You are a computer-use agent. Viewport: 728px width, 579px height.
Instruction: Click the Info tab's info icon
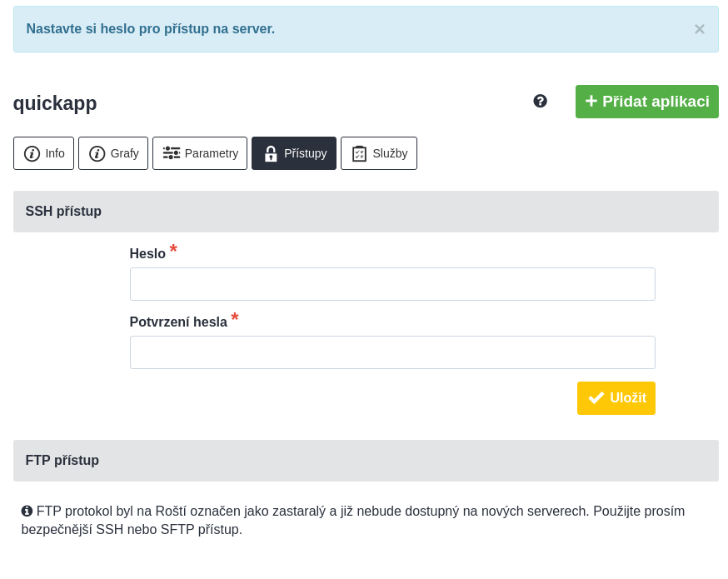32,153
